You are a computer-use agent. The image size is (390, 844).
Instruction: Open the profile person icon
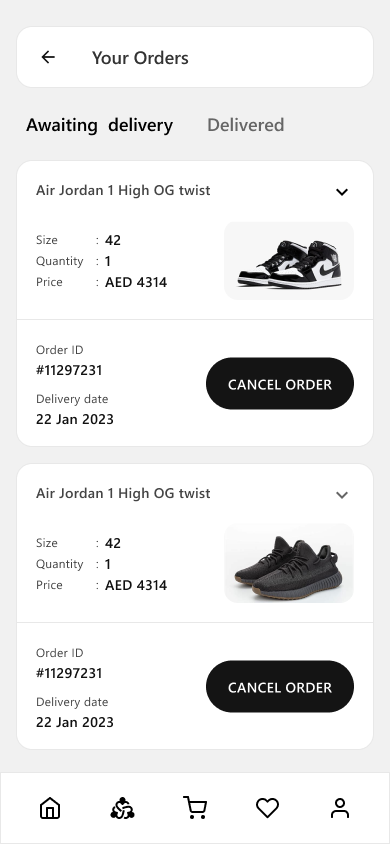[340, 808]
